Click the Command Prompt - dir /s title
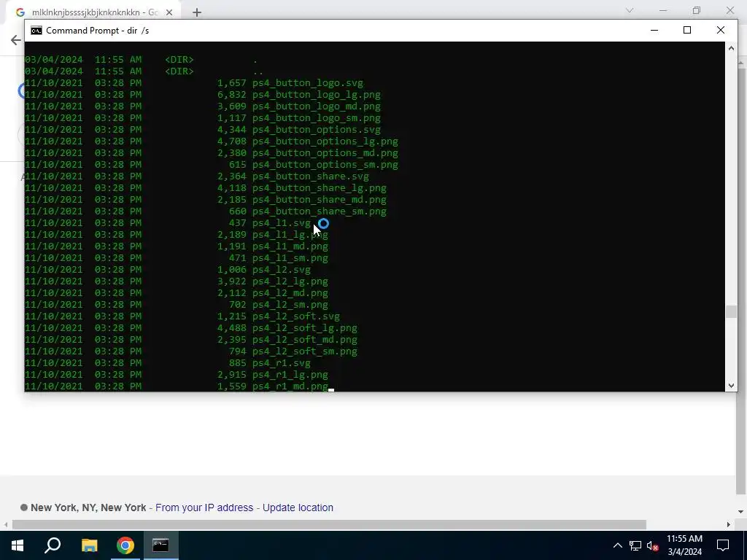This screenshot has height=560, width=747. tap(97, 31)
